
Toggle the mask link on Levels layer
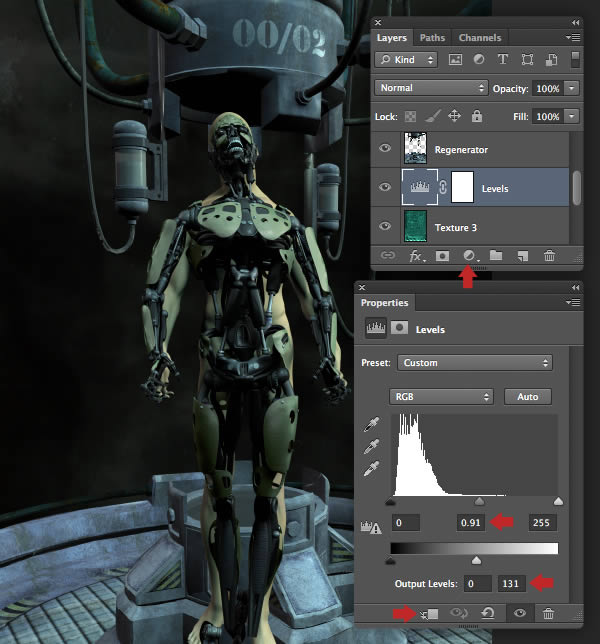443,187
